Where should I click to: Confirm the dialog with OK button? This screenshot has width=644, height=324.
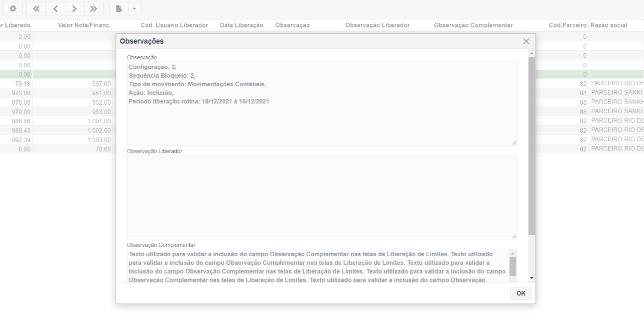(520, 294)
